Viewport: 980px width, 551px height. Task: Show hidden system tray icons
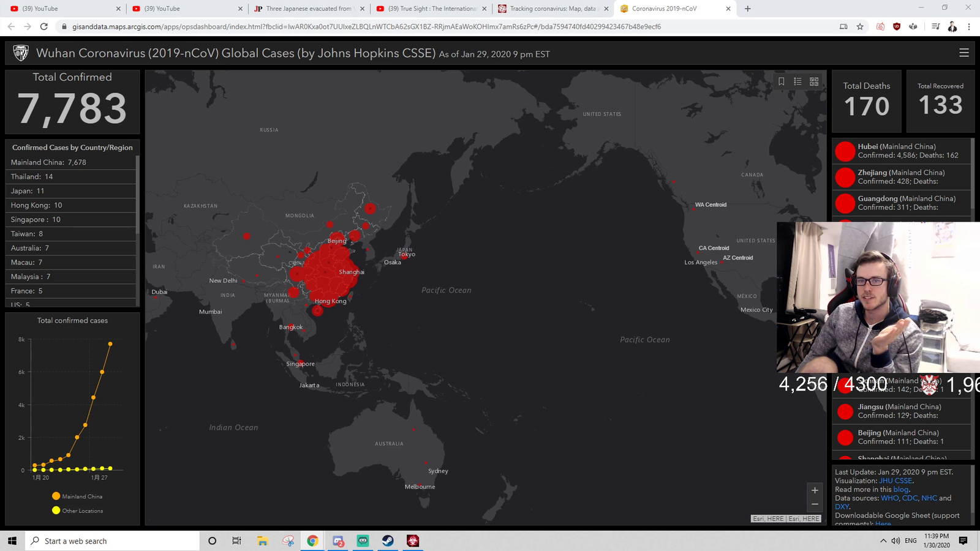pyautogui.click(x=883, y=541)
